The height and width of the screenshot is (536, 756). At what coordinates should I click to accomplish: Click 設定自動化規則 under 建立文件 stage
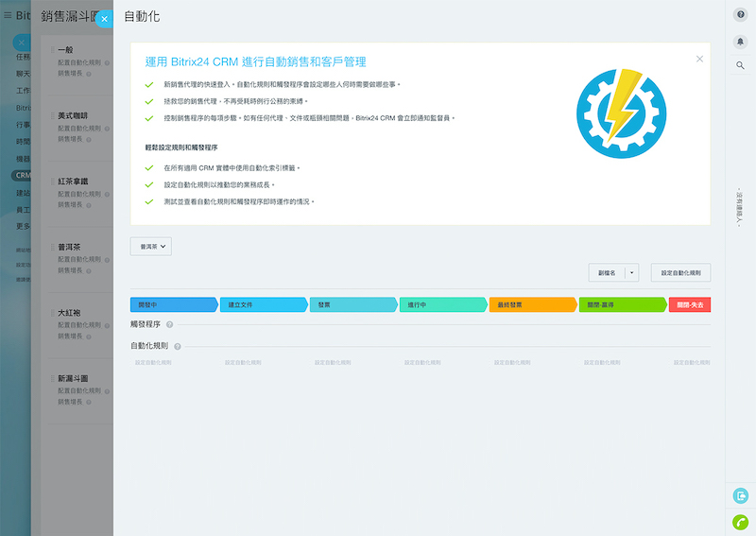click(x=243, y=362)
